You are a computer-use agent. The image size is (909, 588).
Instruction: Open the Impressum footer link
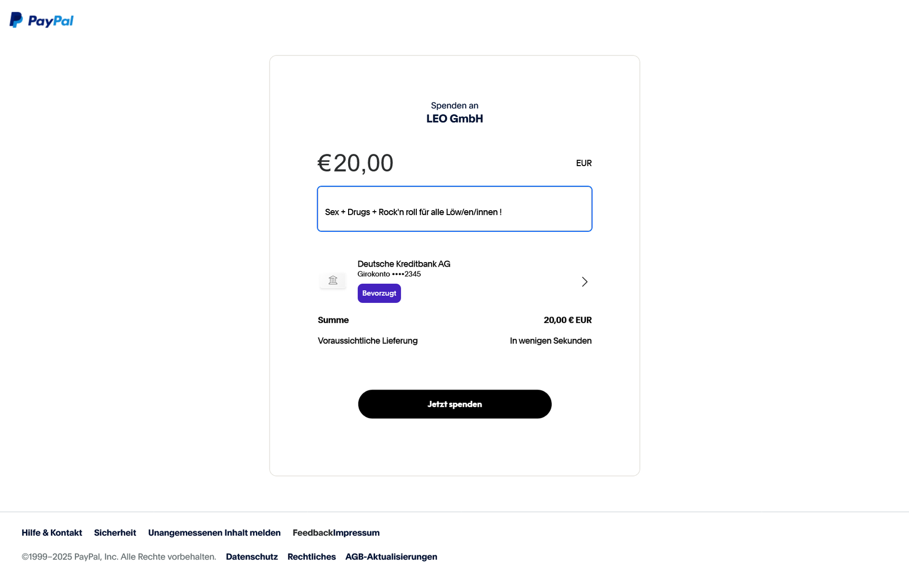click(x=357, y=533)
